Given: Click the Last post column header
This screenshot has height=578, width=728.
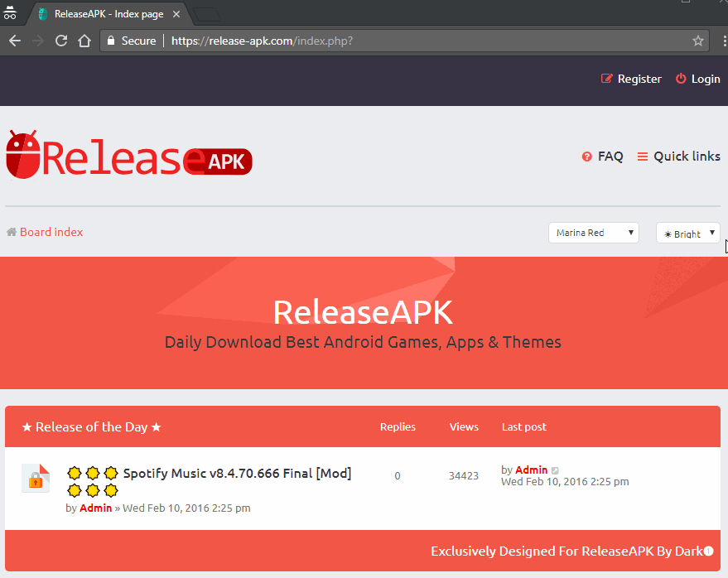Looking at the screenshot, I should (x=524, y=426).
